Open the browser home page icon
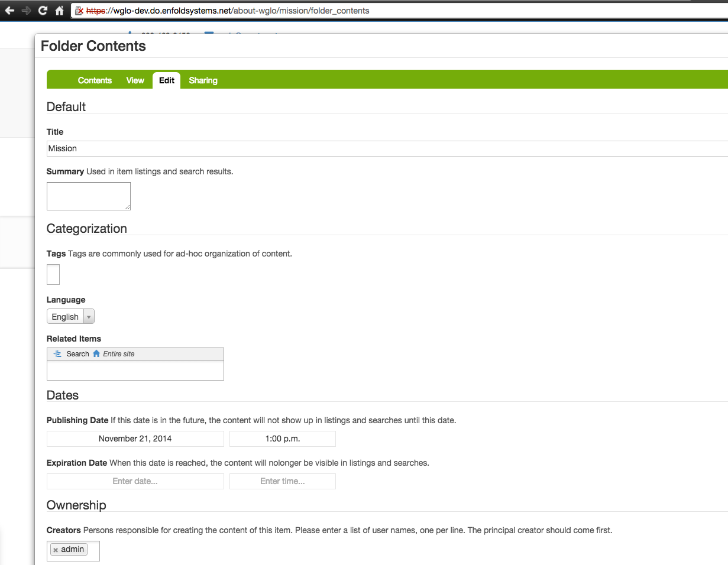Image resolution: width=728 pixels, height=565 pixels. [59, 11]
